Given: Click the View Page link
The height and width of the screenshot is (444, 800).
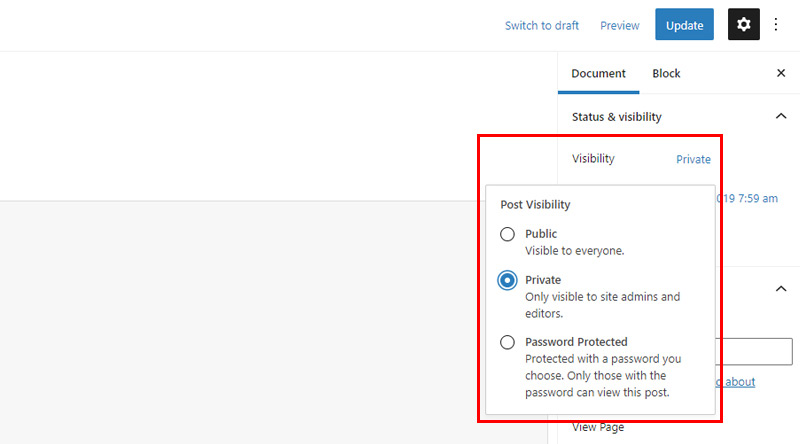Looking at the screenshot, I should click(x=598, y=427).
